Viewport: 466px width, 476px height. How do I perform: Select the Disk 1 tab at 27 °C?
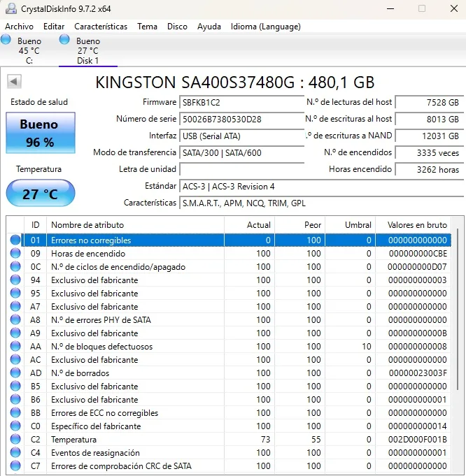click(x=88, y=50)
